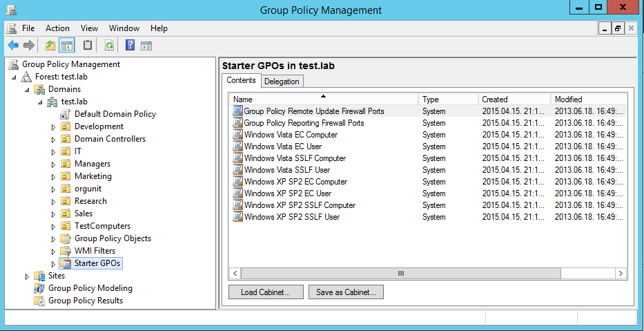Expand the IT OU node
Screen dimensions: 644x331
point(53,152)
